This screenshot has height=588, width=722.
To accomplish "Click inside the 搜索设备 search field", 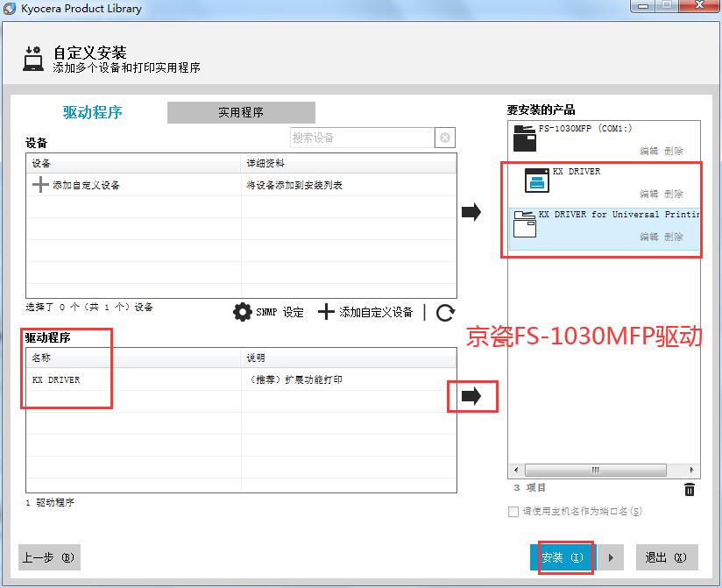I will pyautogui.click(x=363, y=138).
